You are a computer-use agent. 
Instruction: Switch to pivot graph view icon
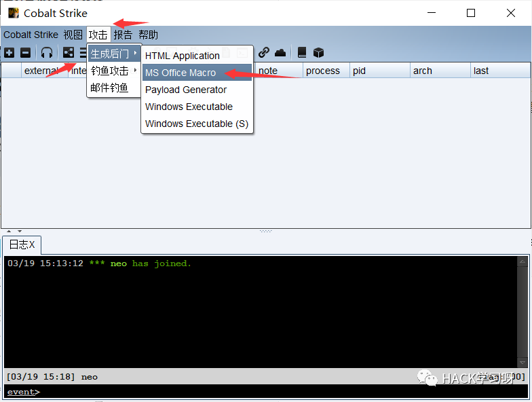coord(69,52)
